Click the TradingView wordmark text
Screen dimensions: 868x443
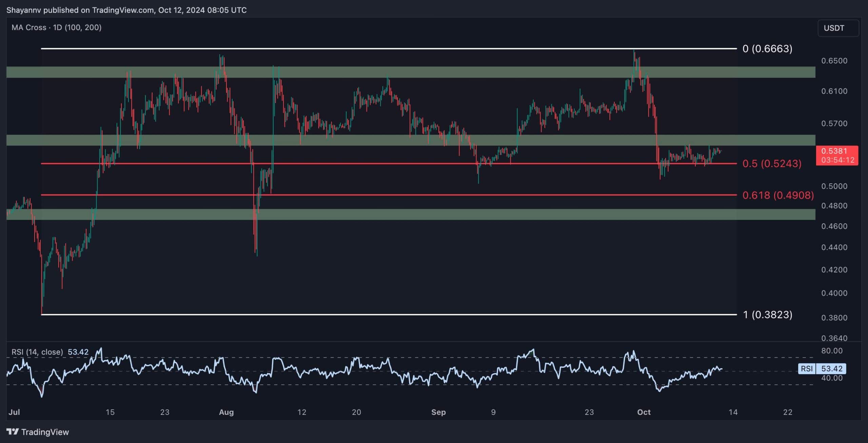pos(45,432)
